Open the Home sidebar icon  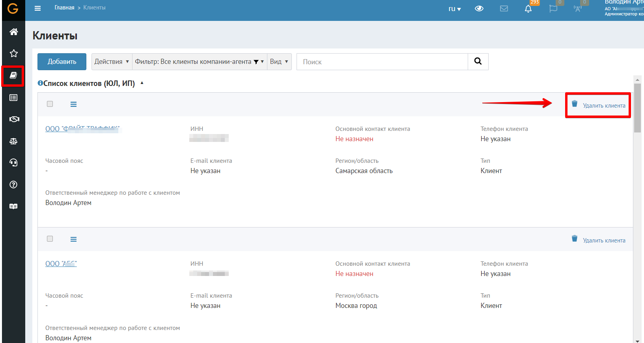coord(13,32)
